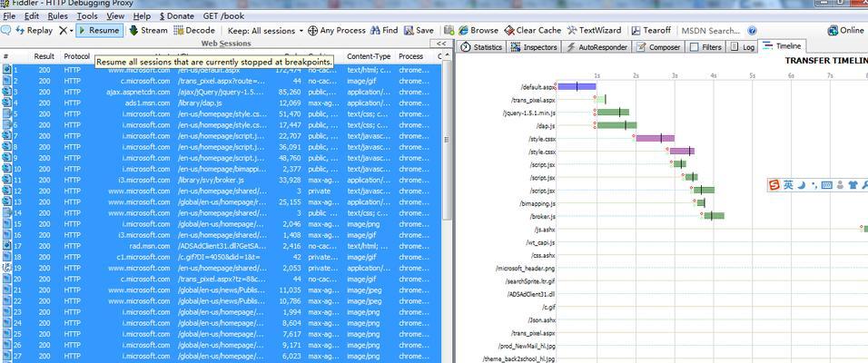Click the Online status globe indicator
Viewport: 868px width, 363px height.
(x=845, y=31)
